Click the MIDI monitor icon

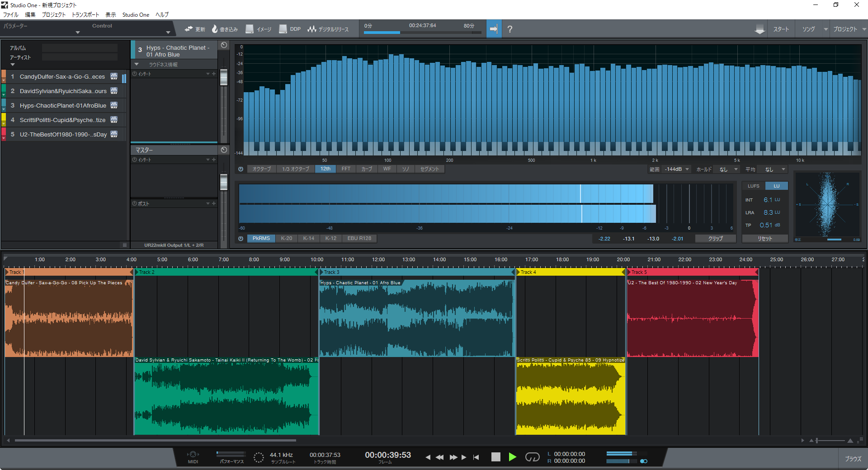[x=193, y=454]
